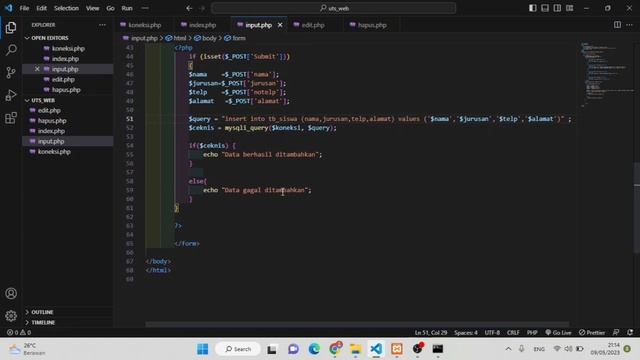Image resolution: width=640 pixels, height=360 pixels.
Task: Change language mode PHP
Action: click(x=532, y=332)
